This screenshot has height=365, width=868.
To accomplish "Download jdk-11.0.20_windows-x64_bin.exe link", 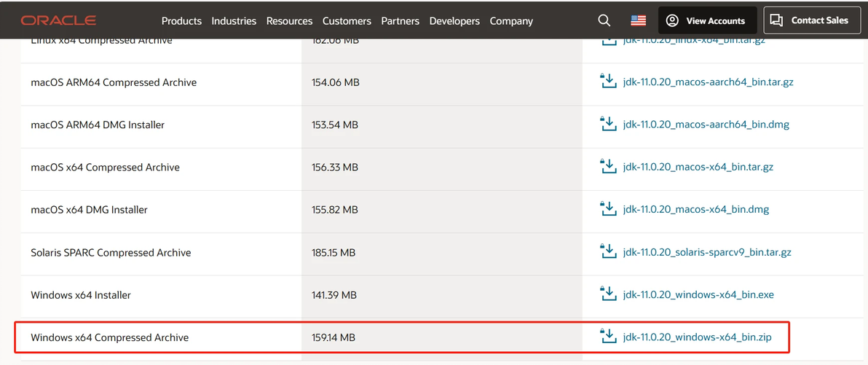I will click(x=698, y=295).
